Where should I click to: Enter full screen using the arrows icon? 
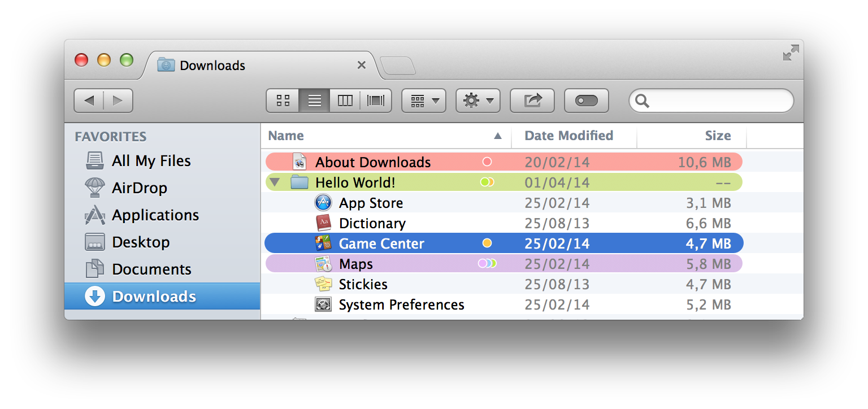[791, 53]
